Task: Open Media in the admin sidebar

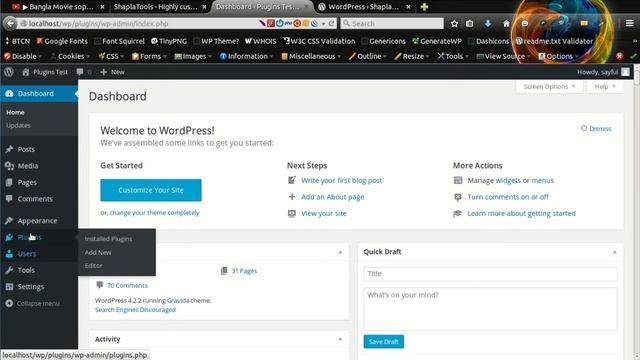Action: point(28,166)
